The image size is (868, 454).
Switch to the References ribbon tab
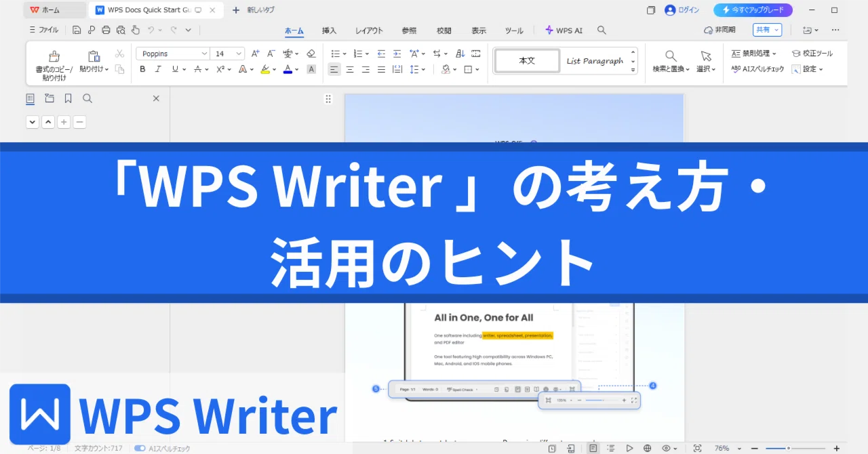pyautogui.click(x=409, y=30)
